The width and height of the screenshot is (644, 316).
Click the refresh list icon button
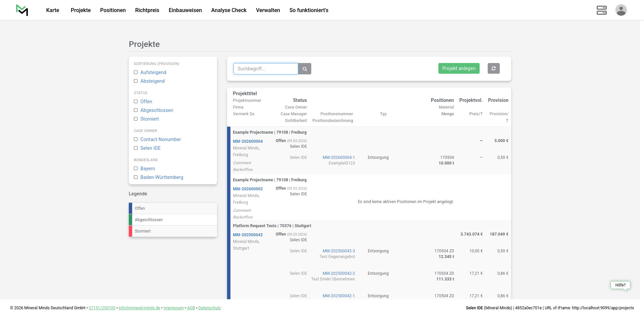pos(493,68)
